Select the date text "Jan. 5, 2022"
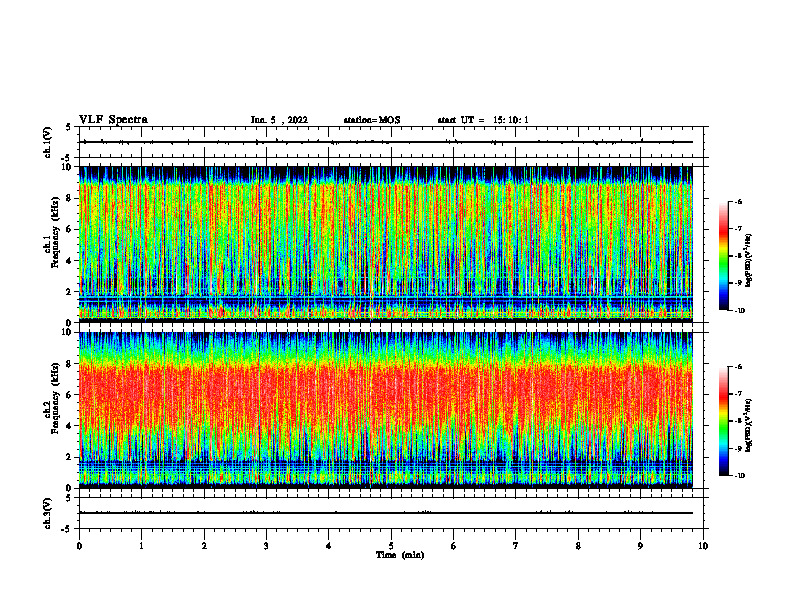 (x=279, y=120)
